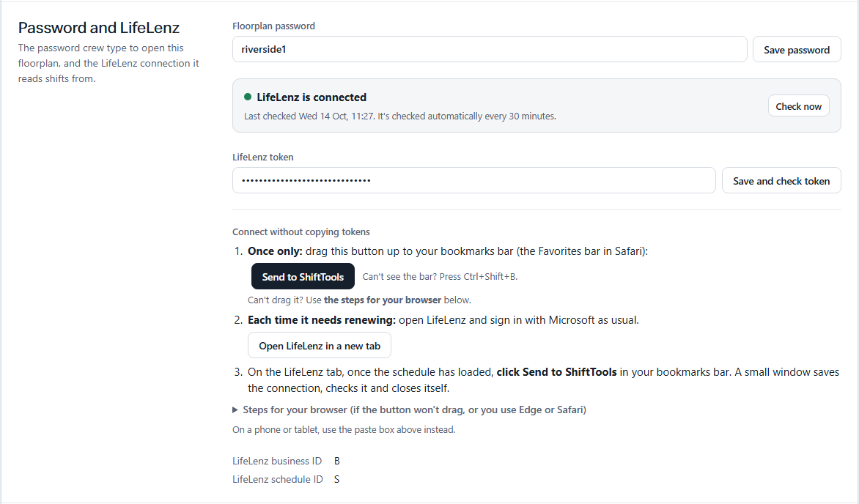Click "Can't see the bar? Press Ctrl+Shift+B" hint
859x504 pixels.
pyautogui.click(x=439, y=277)
